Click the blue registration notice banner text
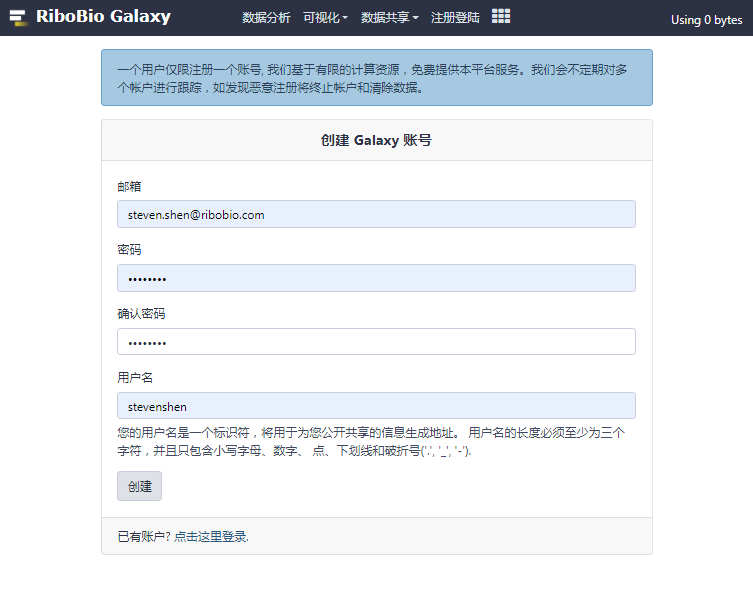753x602 pixels. click(372, 78)
